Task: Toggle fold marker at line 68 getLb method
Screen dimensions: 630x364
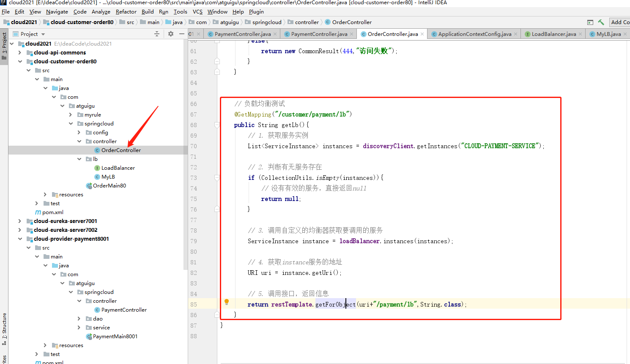Action: (x=217, y=125)
